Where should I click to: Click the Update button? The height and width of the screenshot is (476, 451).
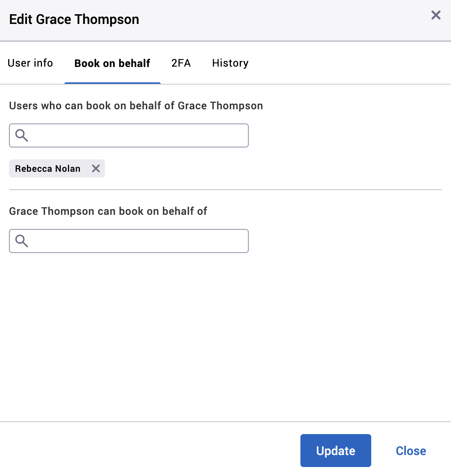(335, 451)
